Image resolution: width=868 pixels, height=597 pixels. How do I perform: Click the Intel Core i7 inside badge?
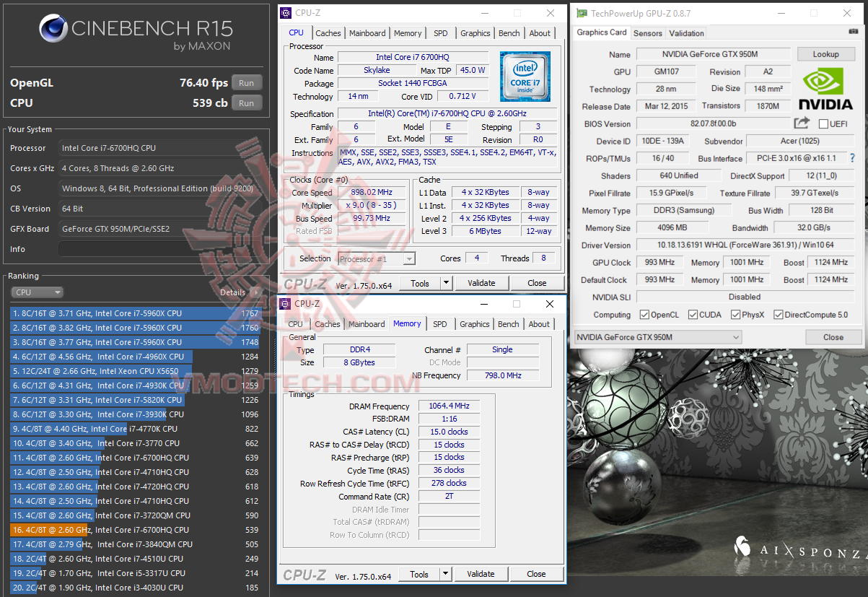click(x=525, y=77)
